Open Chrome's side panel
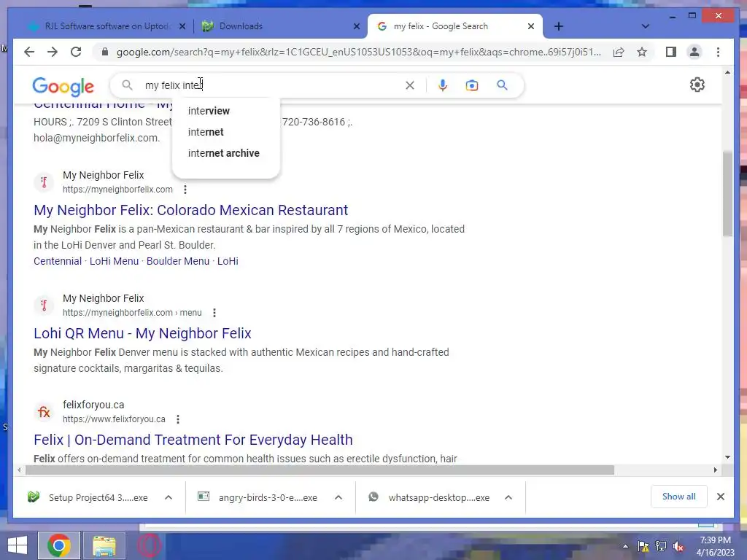Viewport: 747px width, 560px height. 671,52
